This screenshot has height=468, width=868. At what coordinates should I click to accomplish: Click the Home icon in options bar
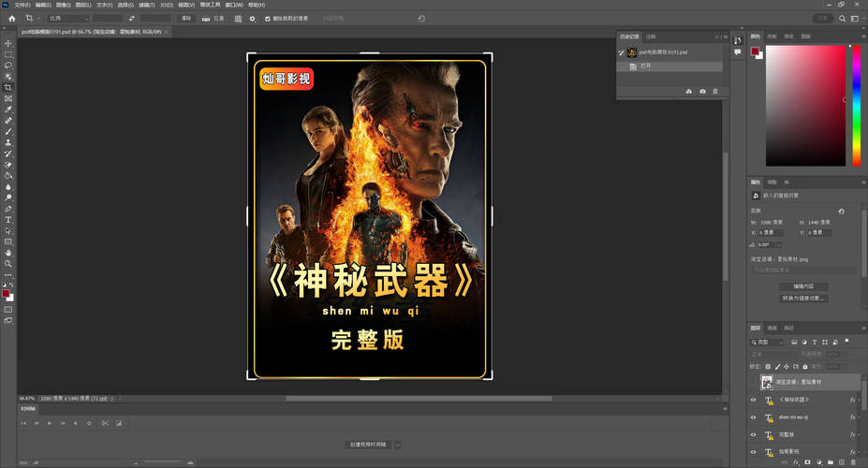12,18
